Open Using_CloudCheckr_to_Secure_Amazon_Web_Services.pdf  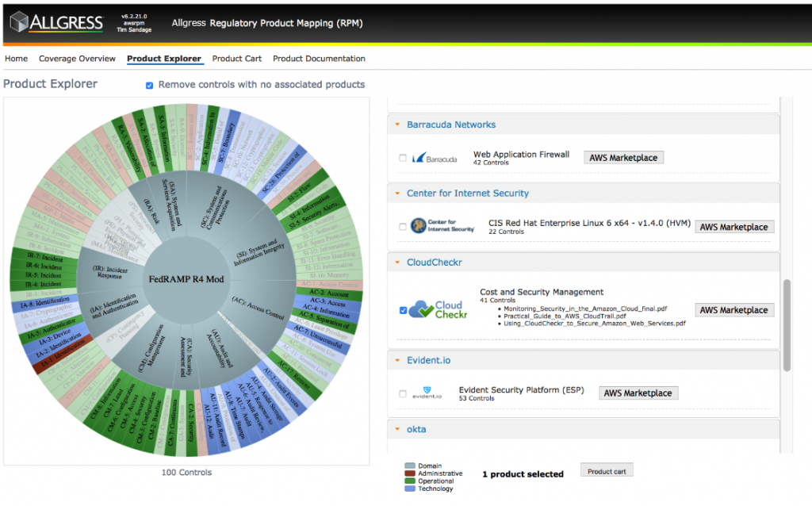(595, 323)
